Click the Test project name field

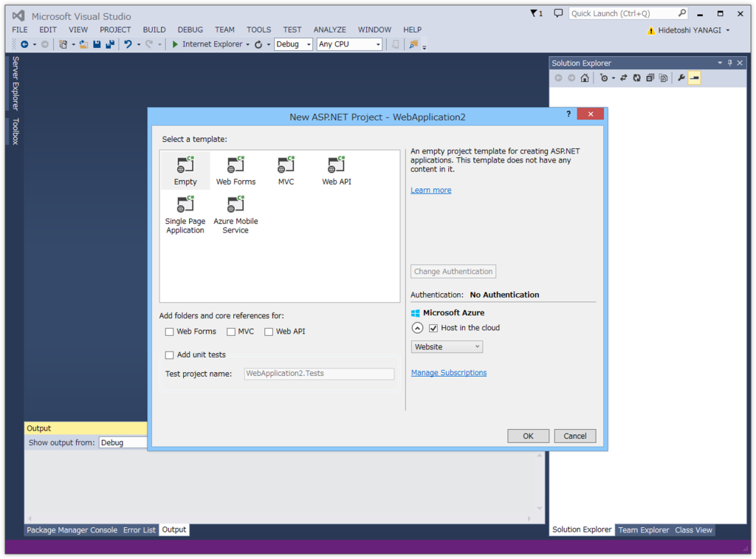click(x=319, y=374)
